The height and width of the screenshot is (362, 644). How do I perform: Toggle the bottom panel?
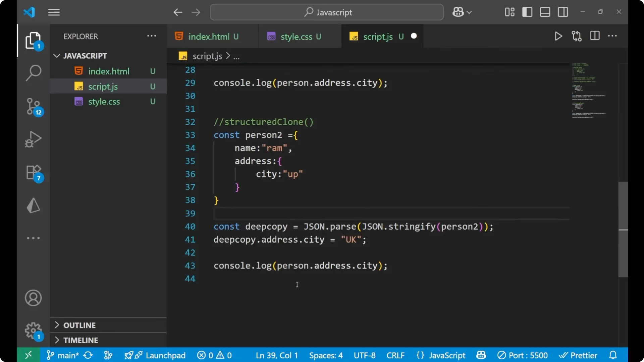(x=545, y=12)
